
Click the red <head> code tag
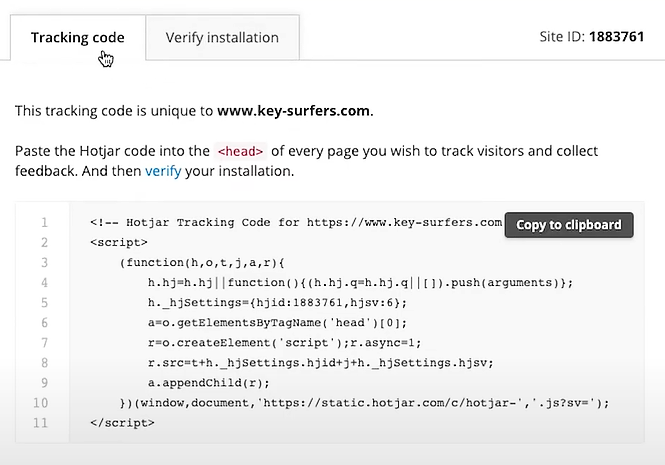(x=240, y=151)
